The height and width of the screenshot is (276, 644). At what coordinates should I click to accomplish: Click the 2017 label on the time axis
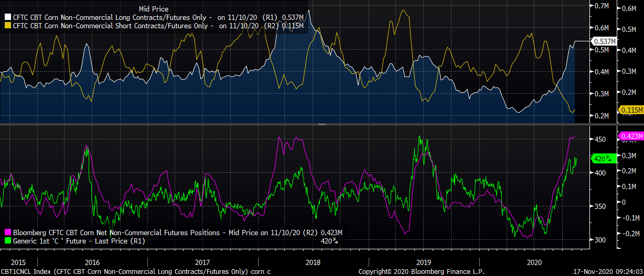(202, 261)
